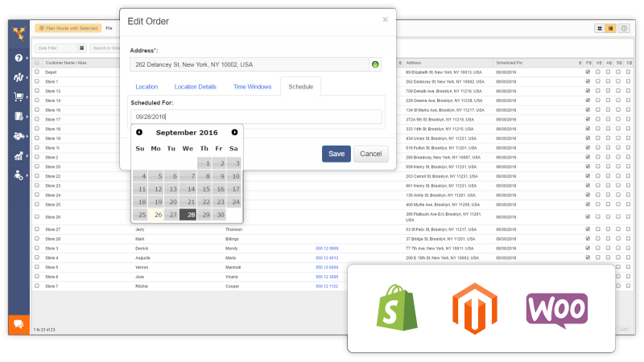Screen dimensions: 644x362
Task: Switch to the Location Details tab
Action: [x=195, y=87]
